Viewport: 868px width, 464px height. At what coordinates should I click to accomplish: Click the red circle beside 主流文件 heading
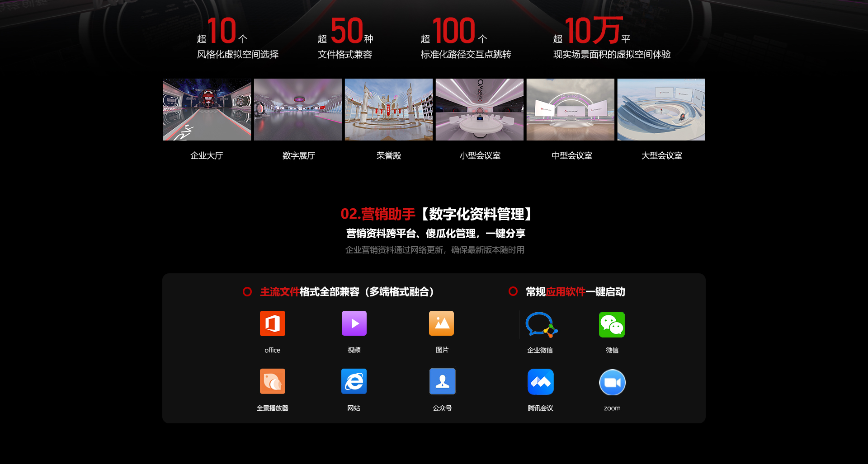(x=247, y=291)
